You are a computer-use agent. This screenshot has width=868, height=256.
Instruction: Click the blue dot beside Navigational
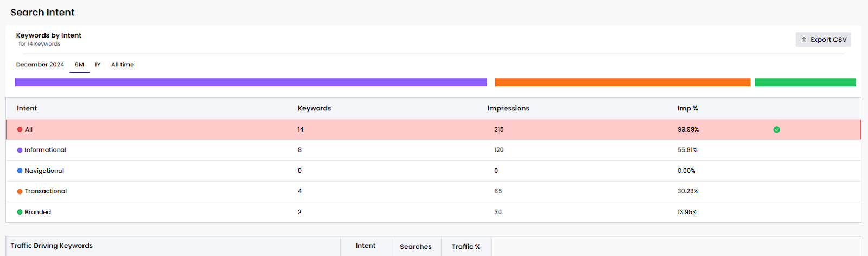(x=20, y=171)
